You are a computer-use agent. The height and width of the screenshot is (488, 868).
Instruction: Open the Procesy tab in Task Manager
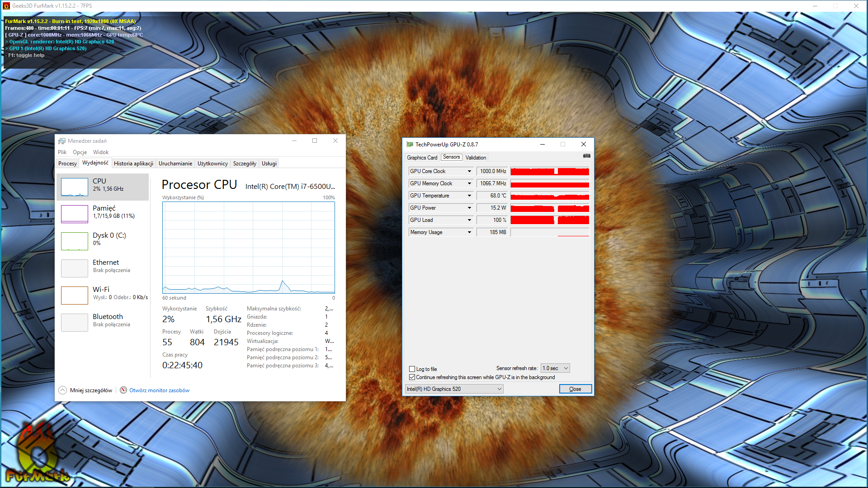click(x=67, y=164)
